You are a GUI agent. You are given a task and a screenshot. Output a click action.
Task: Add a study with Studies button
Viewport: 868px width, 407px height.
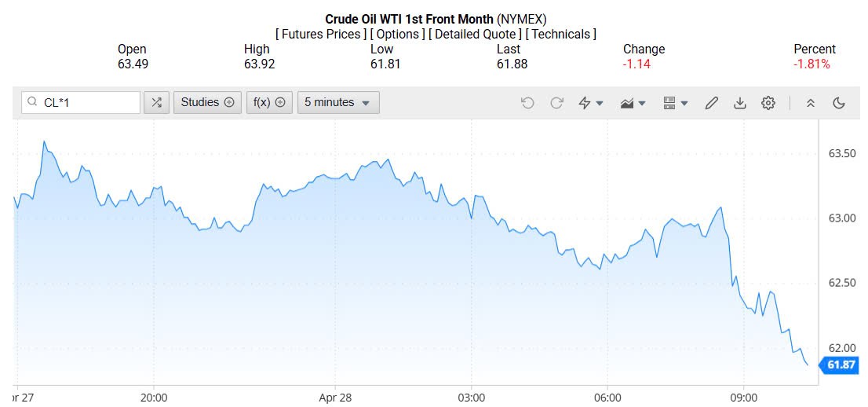pos(207,102)
